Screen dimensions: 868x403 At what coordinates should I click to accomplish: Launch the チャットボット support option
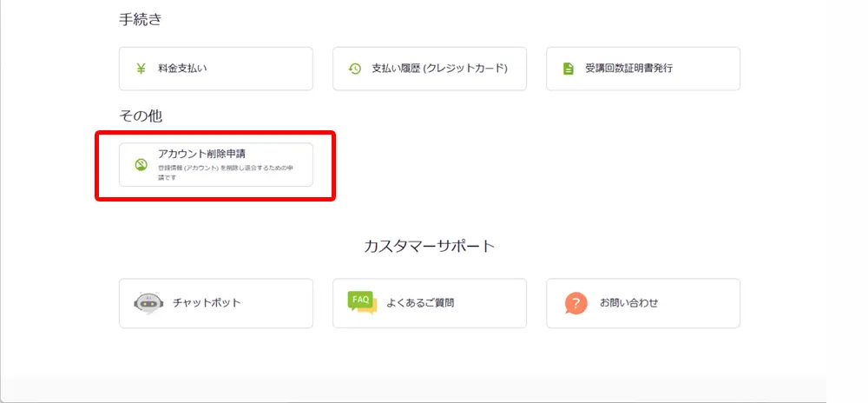point(206,303)
